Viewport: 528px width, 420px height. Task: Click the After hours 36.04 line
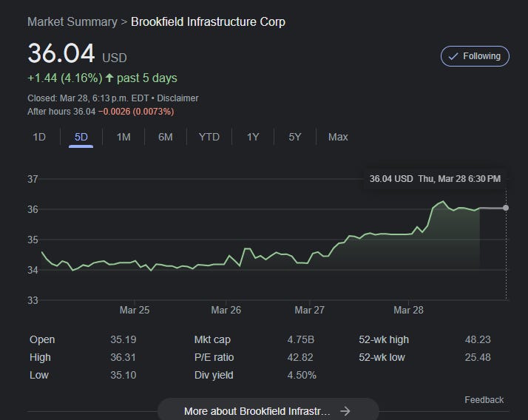click(x=101, y=112)
